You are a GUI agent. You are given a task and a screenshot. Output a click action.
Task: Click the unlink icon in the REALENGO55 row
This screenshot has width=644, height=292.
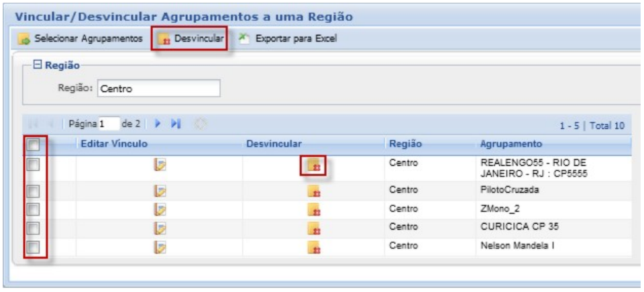pyautogui.click(x=314, y=165)
